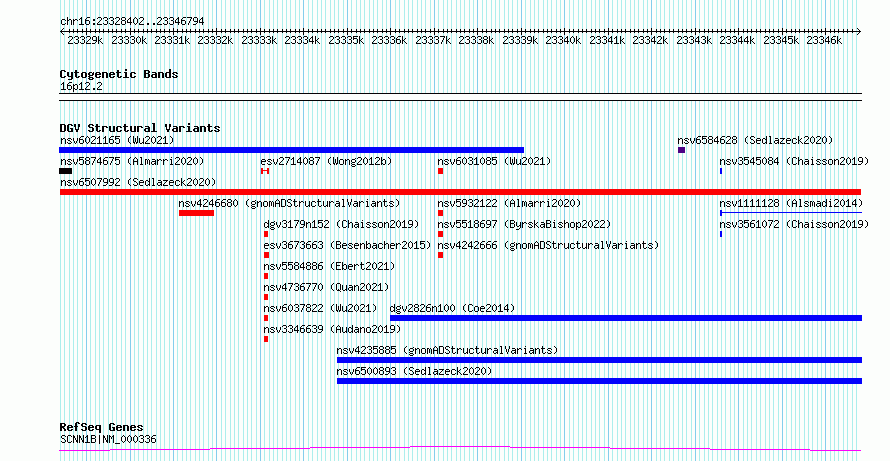Click the red esv2714087 bracket marker

pyautogui.click(x=265, y=171)
